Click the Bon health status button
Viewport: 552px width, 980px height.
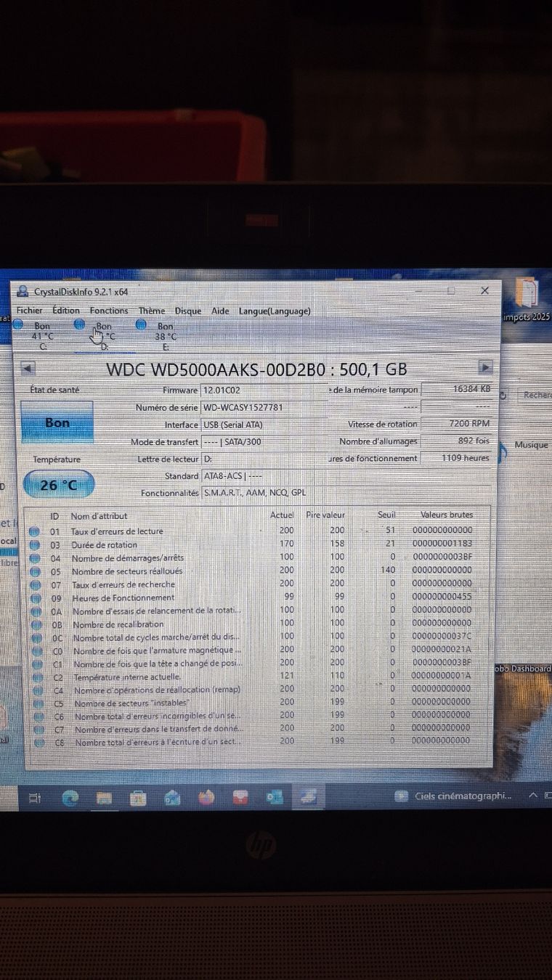pos(57,422)
